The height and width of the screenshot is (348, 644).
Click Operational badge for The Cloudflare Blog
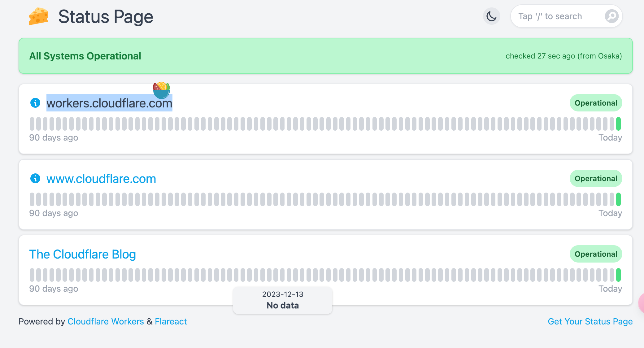pos(596,254)
